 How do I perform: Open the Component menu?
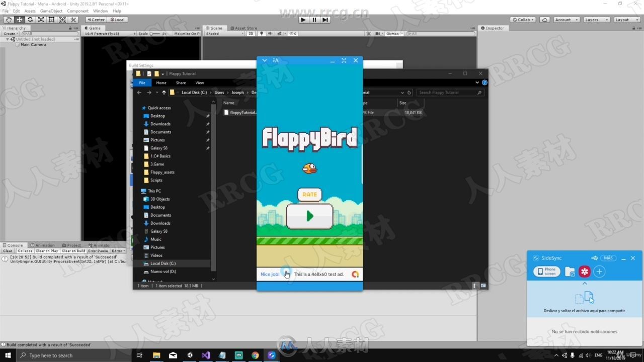click(77, 11)
